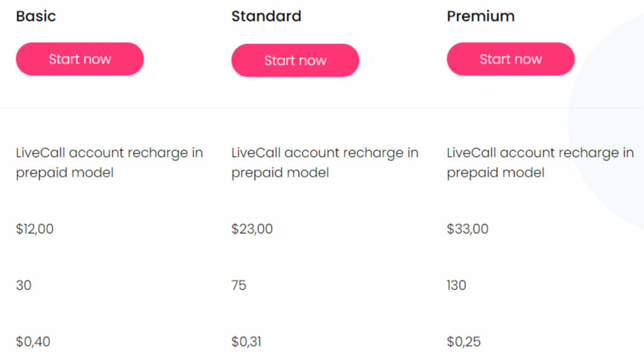This screenshot has height=363, width=644.
Task: Select the value 30 in Basic column
Action: (23, 286)
